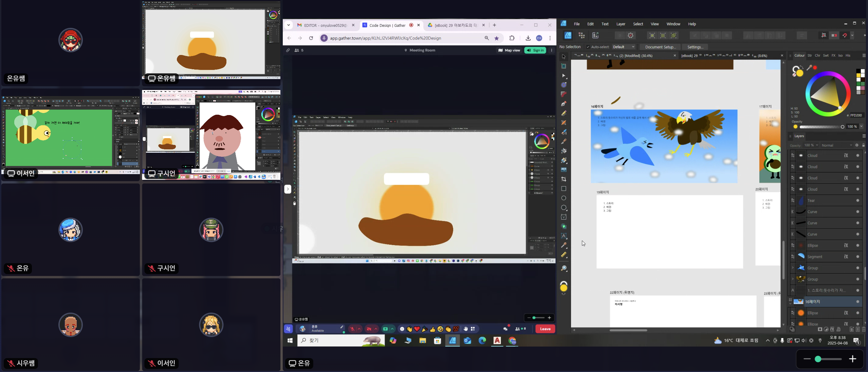The width and height of the screenshot is (868, 372).
Task: Open the Layer menu
Action: [x=621, y=24]
